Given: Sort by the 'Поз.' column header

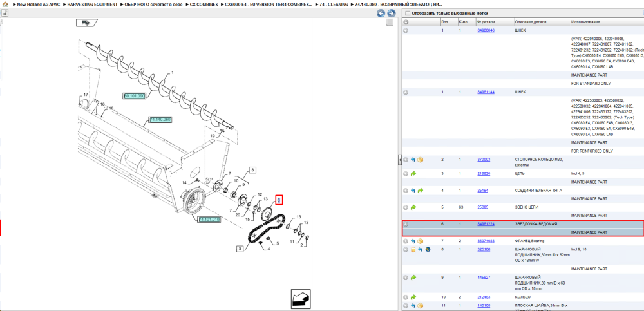Looking at the screenshot, I should [x=445, y=22].
